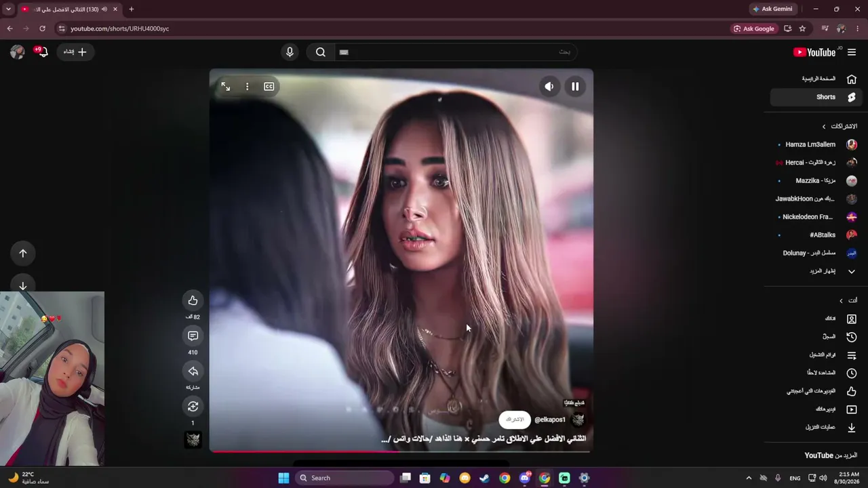Expand the Short to fullscreen
Image resolution: width=868 pixels, height=488 pixels.
click(x=226, y=87)
